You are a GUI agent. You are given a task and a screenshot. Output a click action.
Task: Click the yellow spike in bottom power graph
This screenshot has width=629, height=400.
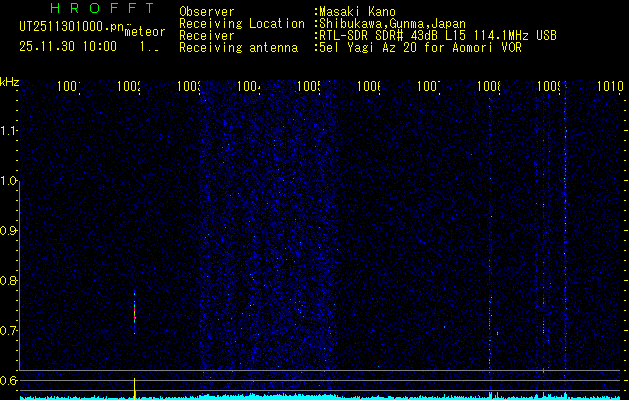coord(134,388)
